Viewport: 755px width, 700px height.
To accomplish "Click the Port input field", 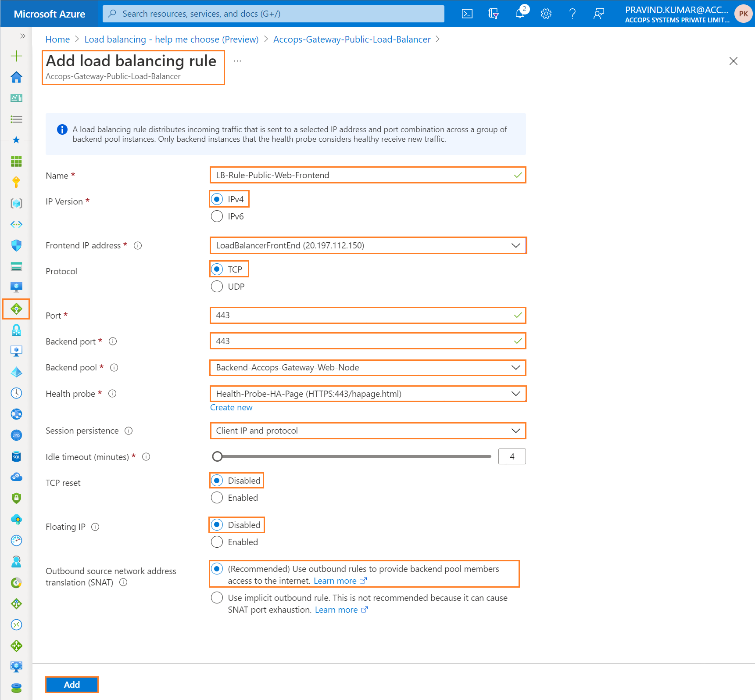I will (368, 315).
